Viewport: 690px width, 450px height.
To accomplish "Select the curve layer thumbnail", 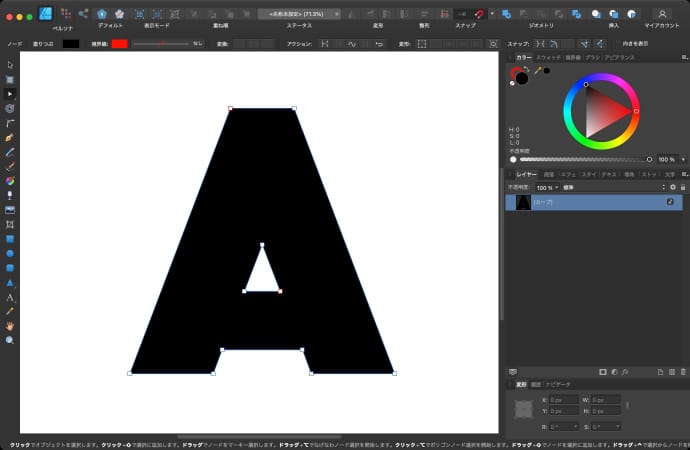I will 523,202.
